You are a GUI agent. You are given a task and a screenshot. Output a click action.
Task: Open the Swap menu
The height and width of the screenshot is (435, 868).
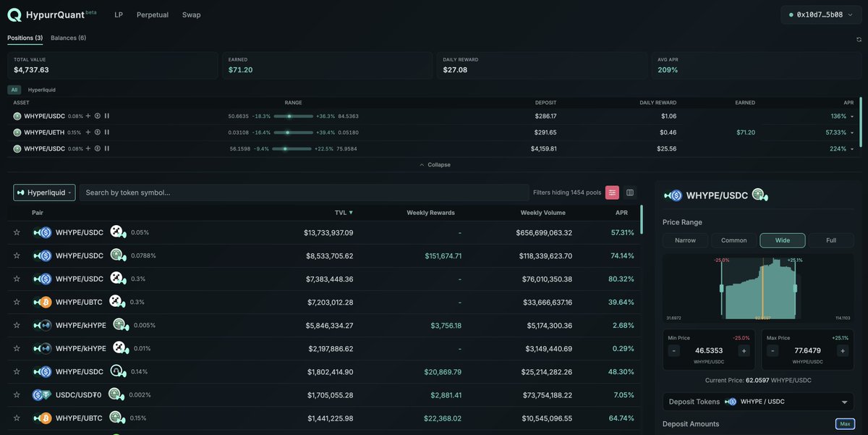click(192, 14)
